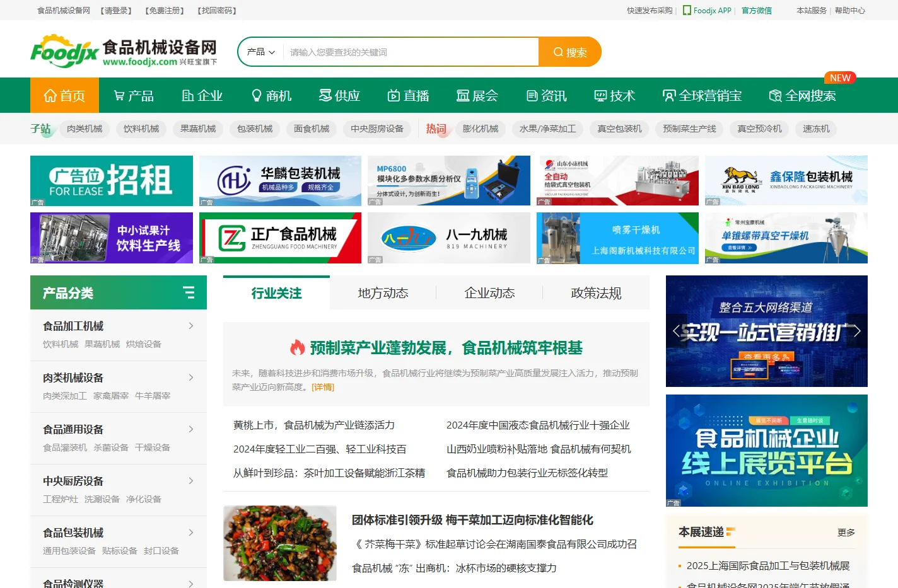Open the 八一九机械 banner ad
This screenshot has height=588, width=898.
click(449, 238)
